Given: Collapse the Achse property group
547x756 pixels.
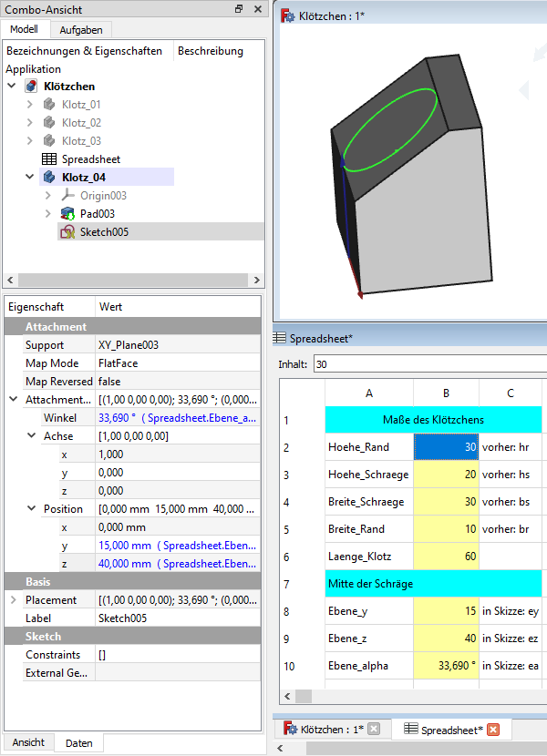Looking at the screenshot, I should [x=31, y=436].
